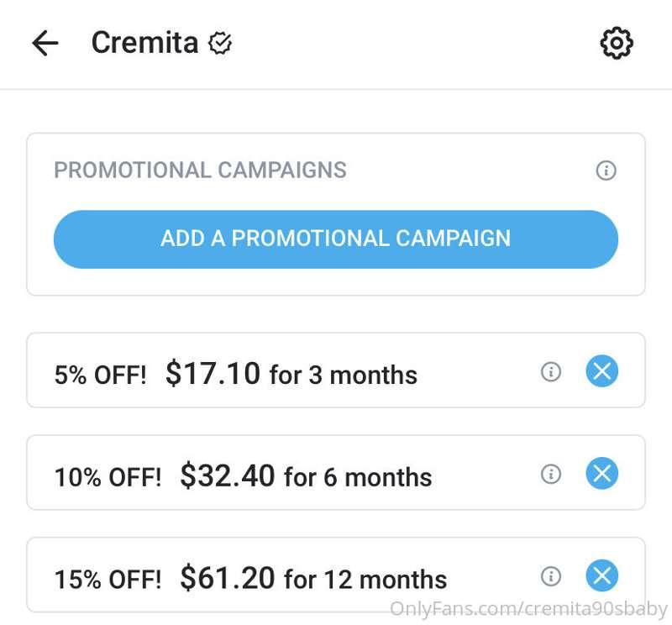Add a promotional campaign

[335, 239]
